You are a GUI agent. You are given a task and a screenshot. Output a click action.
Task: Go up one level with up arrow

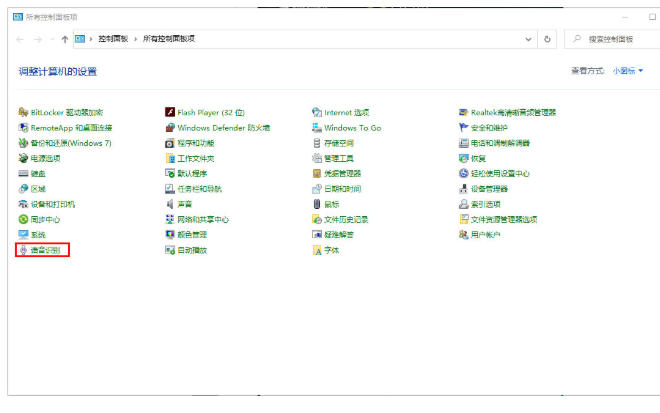coord(65,39)
